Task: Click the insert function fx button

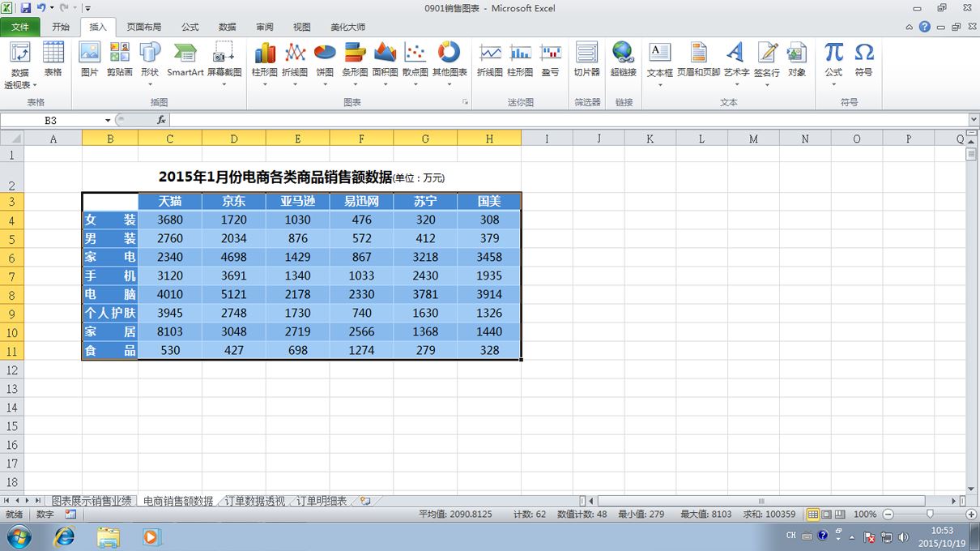Action: tap(161, 120)
